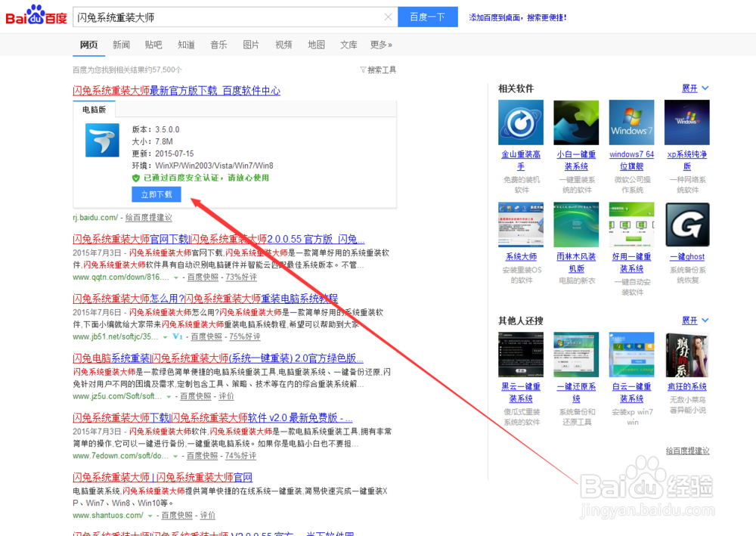
Task: Click the 疯狂的系统 text link
Action: click(687, 386)
